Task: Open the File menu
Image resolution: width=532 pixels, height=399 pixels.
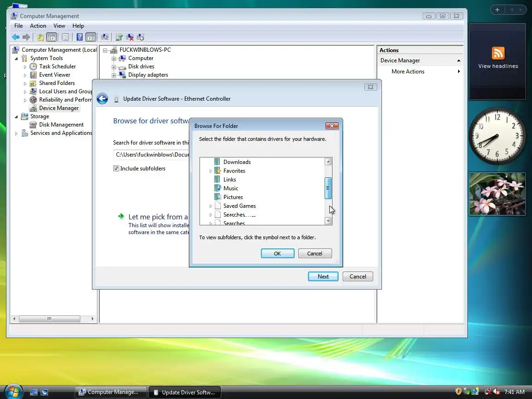Action: (18, 26)
